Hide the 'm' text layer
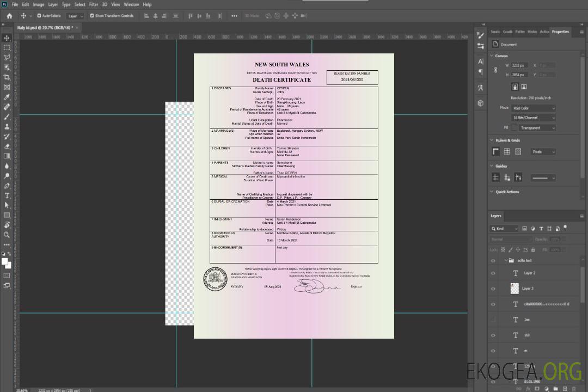 (x=493, y=351)
